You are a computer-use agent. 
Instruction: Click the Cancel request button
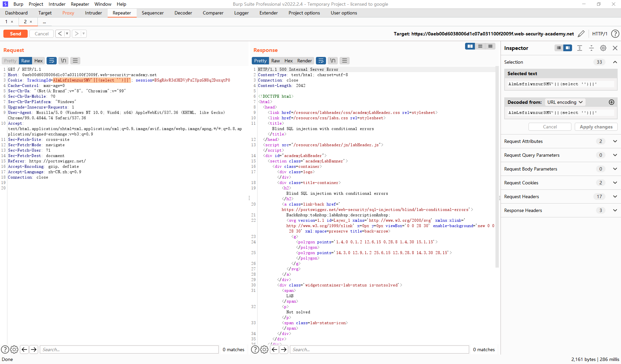(x=42, y=34)
